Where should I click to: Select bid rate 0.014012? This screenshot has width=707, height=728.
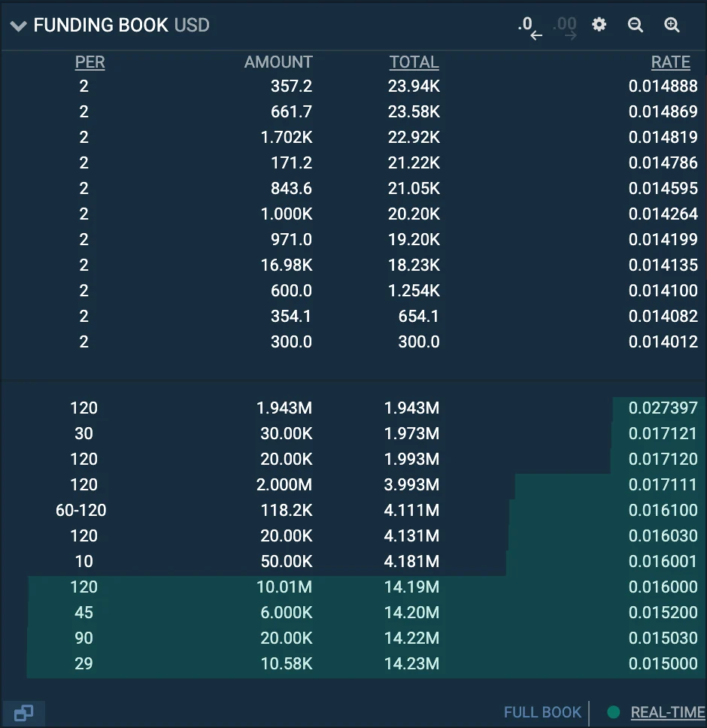point(663,341)
